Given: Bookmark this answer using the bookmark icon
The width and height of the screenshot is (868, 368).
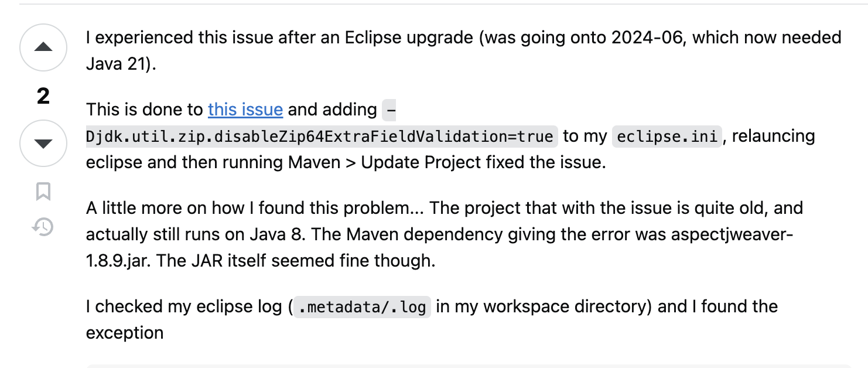Looking at the screenshot, I should click(x=43, y=192).
